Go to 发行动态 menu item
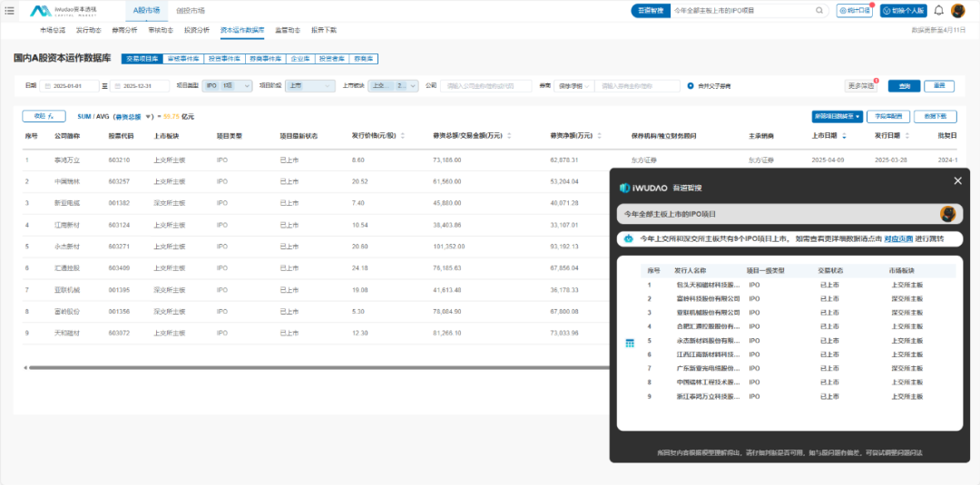This screenshot has width=980, height=485. (x=89, y=30)
